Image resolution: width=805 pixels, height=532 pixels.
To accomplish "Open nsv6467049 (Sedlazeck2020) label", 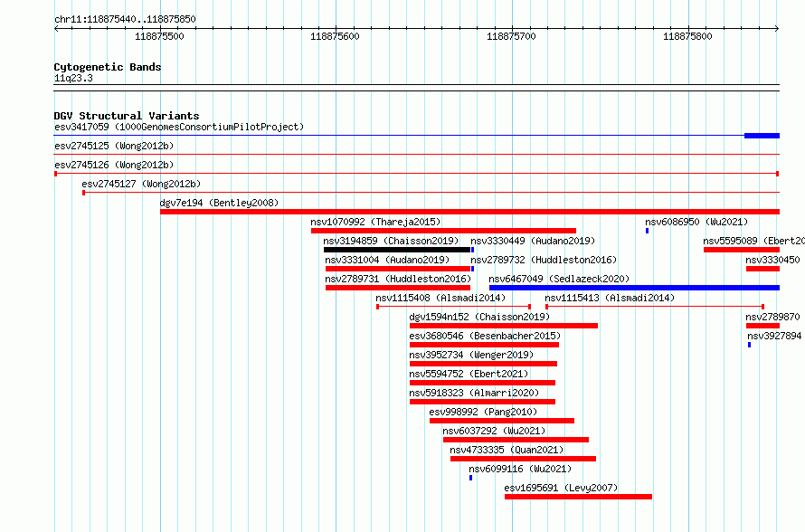I will (559, 279).
